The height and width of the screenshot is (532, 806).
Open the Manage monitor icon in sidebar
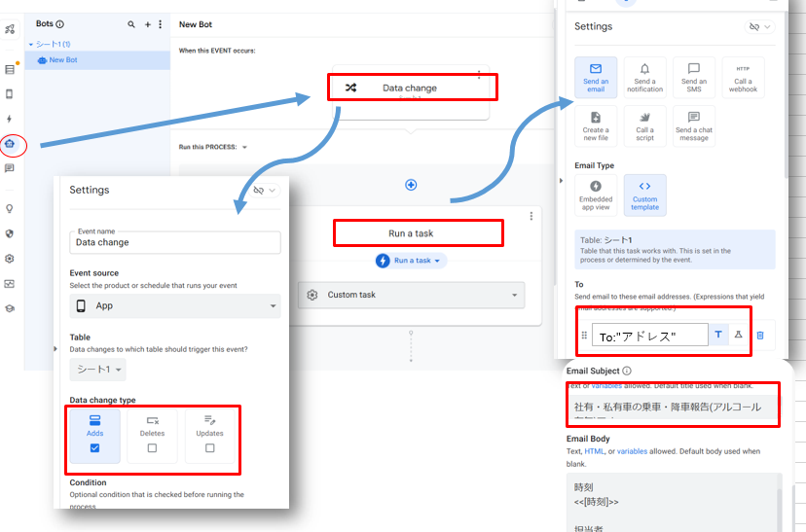pyautogui.click(x=10, y=283)
